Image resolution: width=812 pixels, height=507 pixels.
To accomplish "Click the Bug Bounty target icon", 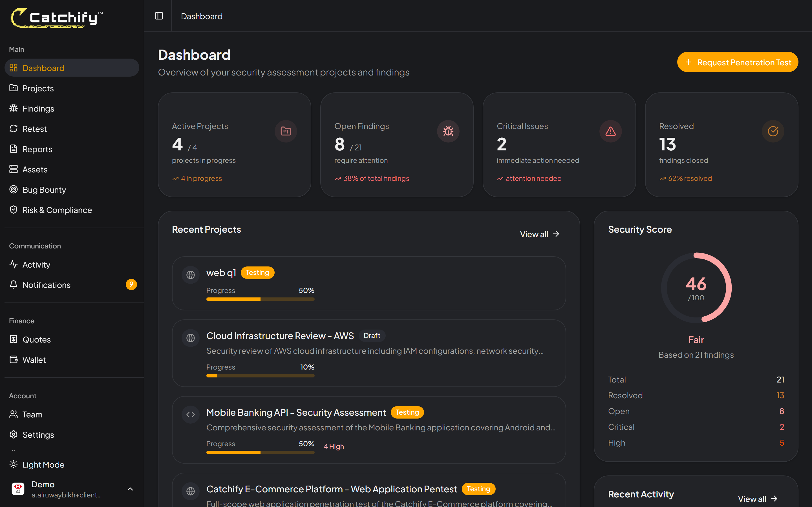I will [14, 190].
